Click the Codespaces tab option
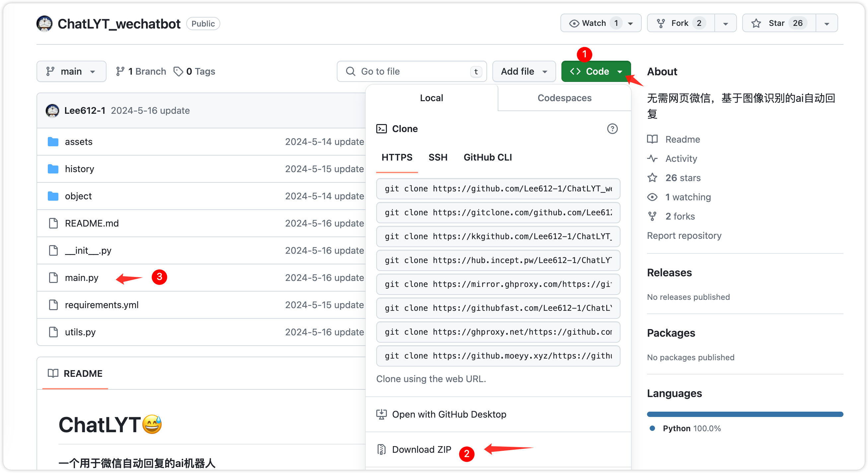 coord(564,98)
